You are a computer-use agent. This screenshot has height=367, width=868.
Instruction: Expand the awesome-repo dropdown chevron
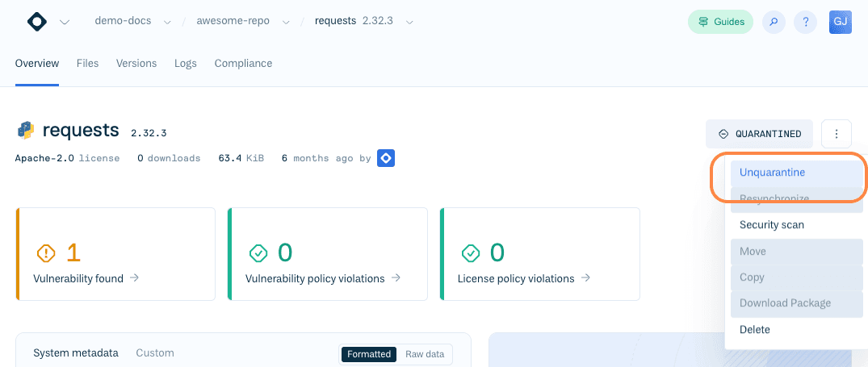tap(286, 22)
